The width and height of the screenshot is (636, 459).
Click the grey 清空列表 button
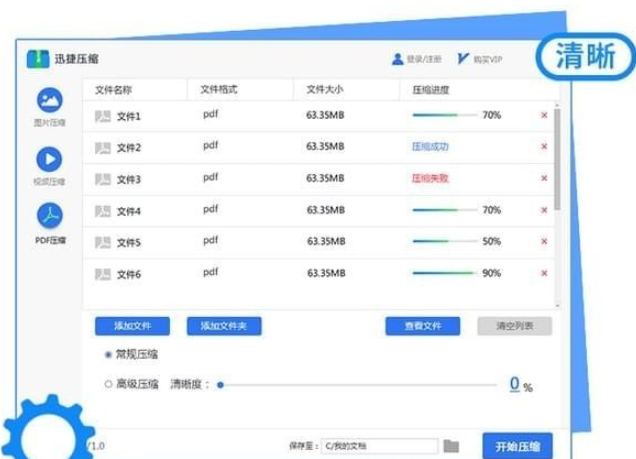coord(515,326)
